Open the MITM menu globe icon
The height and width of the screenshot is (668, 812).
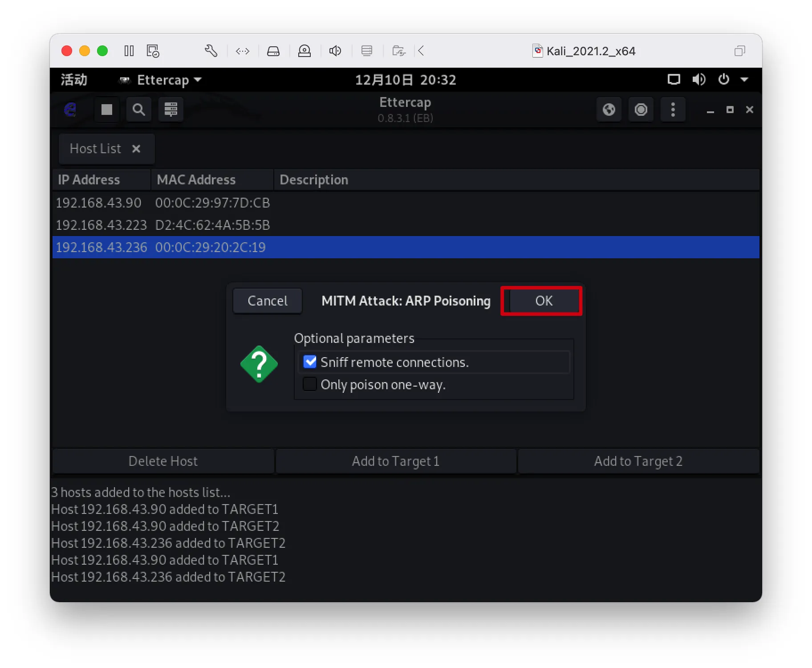pos(609,110)
